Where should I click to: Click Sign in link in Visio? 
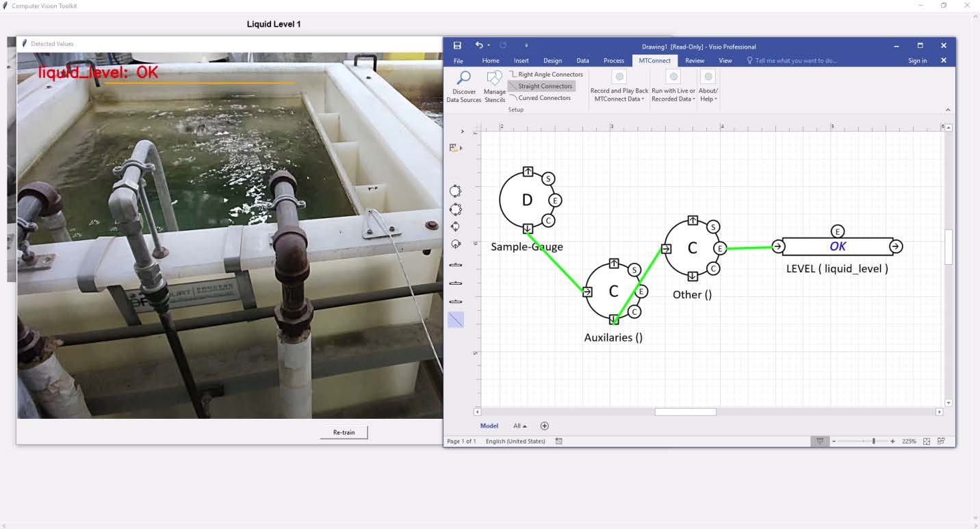point(917,61)
